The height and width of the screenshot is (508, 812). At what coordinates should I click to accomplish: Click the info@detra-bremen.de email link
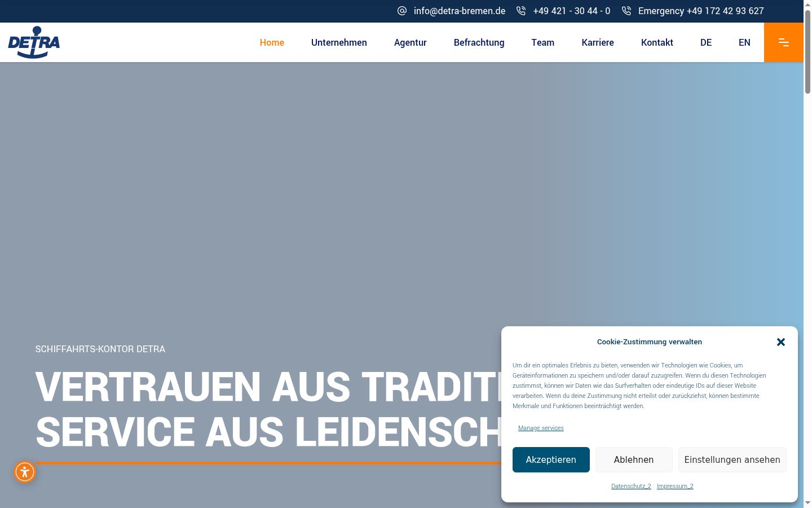click(460, 11)
